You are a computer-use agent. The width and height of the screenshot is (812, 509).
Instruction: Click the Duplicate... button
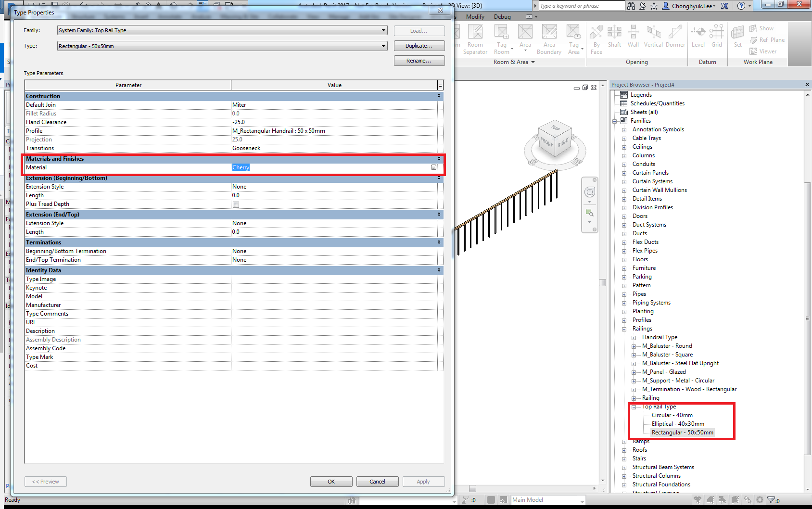click(419, 46)
